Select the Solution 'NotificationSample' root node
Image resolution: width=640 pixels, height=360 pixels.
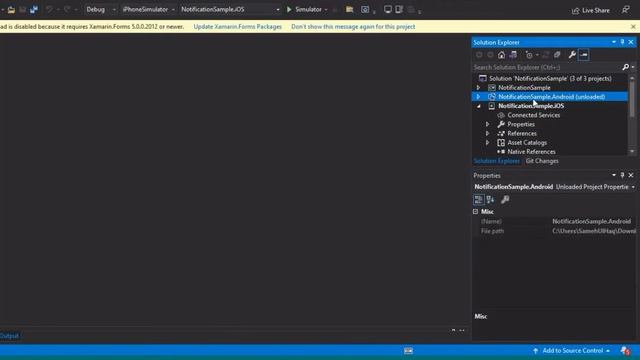(x=550, y=78)
